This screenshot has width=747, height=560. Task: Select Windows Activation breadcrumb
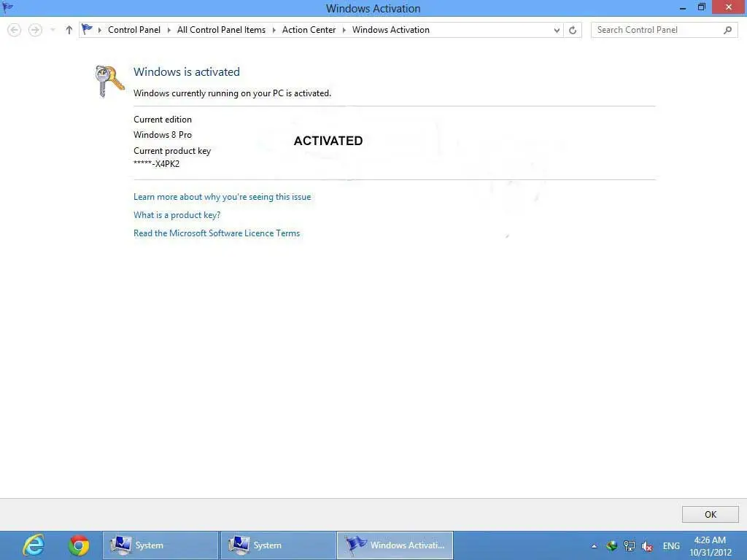point(391,29)
